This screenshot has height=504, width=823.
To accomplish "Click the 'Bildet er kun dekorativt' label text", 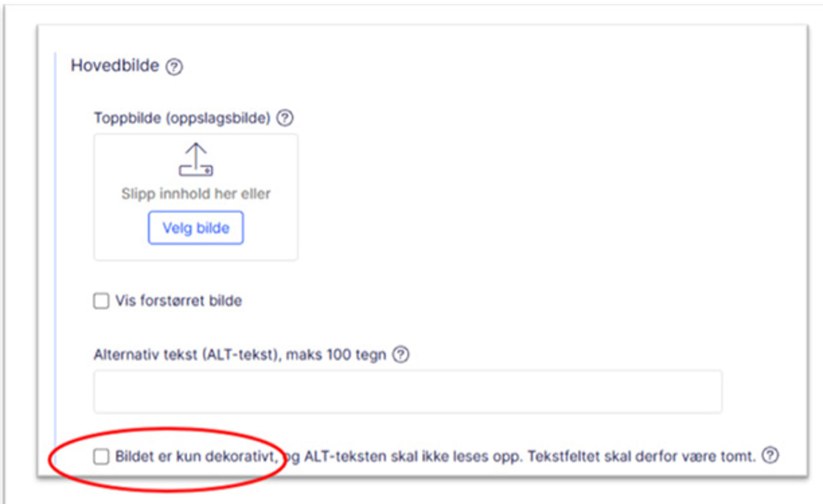I will tap(195, 456).
